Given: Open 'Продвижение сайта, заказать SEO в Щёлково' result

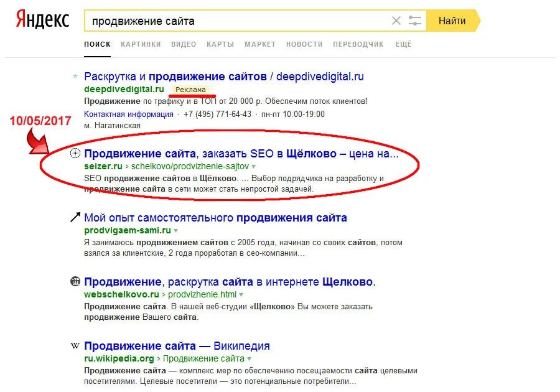Looking at the screenshot, I should pos(241,154).
